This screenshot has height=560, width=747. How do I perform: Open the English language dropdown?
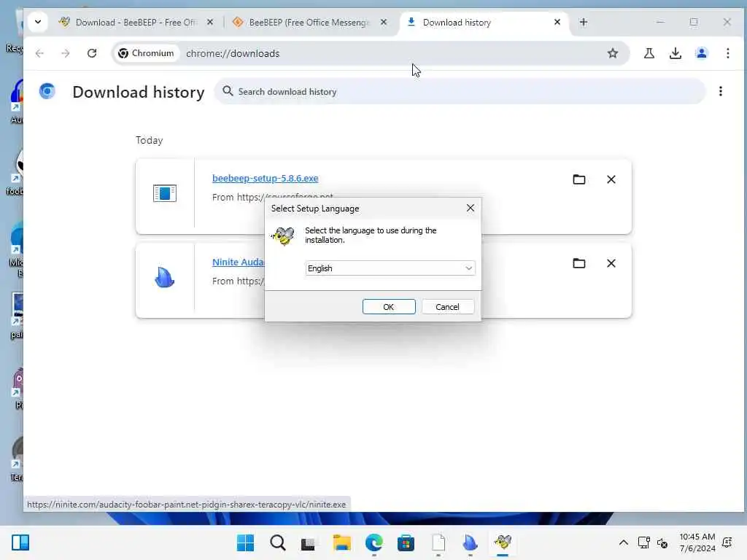[x=390, y=268]
